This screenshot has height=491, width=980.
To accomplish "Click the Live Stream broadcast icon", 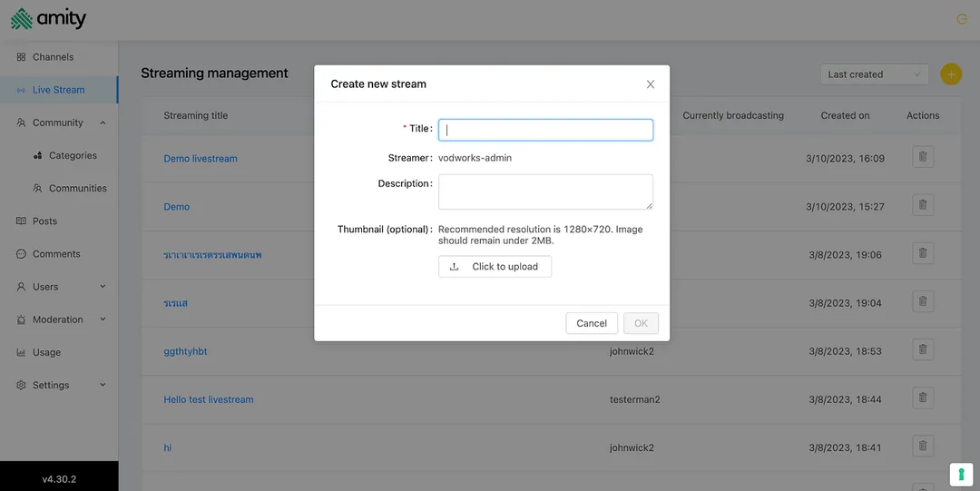I will pyautogui.click(x=21, y=90).
